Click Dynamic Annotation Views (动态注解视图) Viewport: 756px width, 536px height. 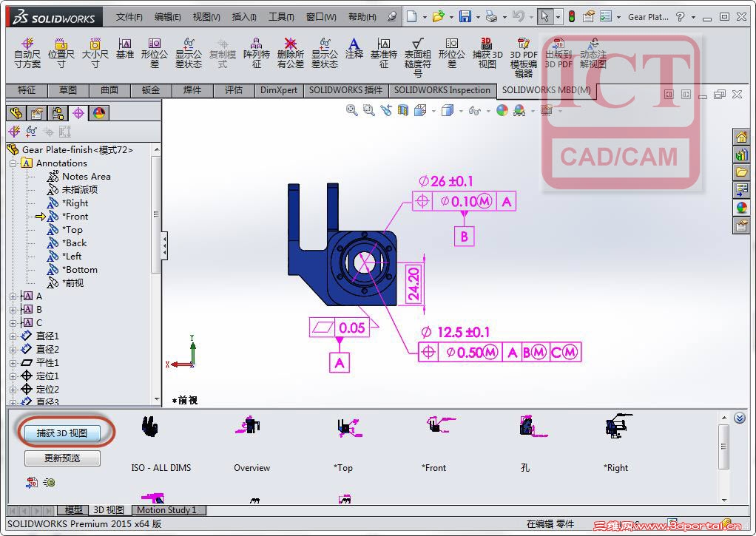(x=593, y=53)
